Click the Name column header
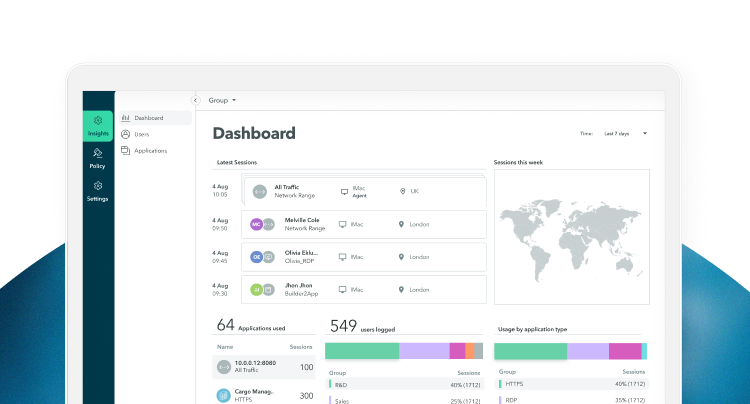The image size is (750, 404). tap(225, 347)
